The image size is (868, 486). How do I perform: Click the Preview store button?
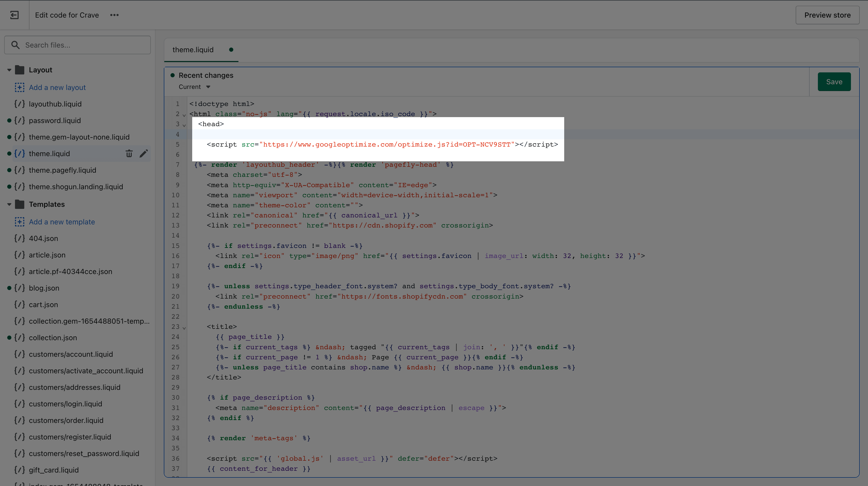pos(827,15)
